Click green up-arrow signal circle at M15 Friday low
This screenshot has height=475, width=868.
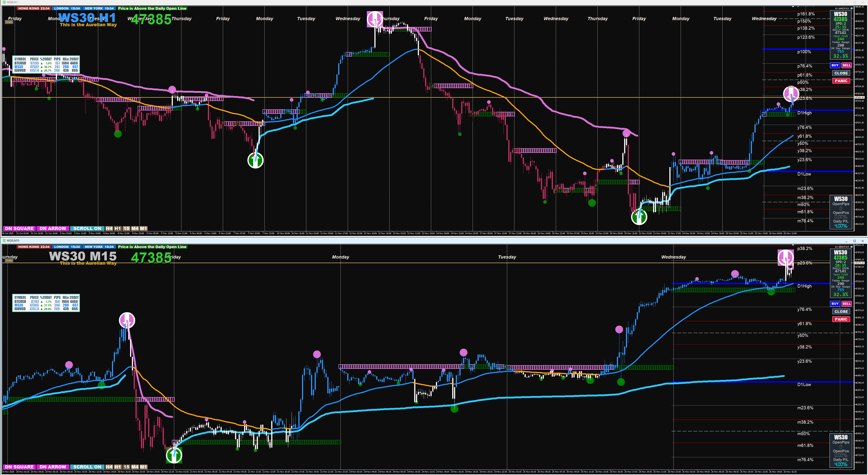[174, 455]
